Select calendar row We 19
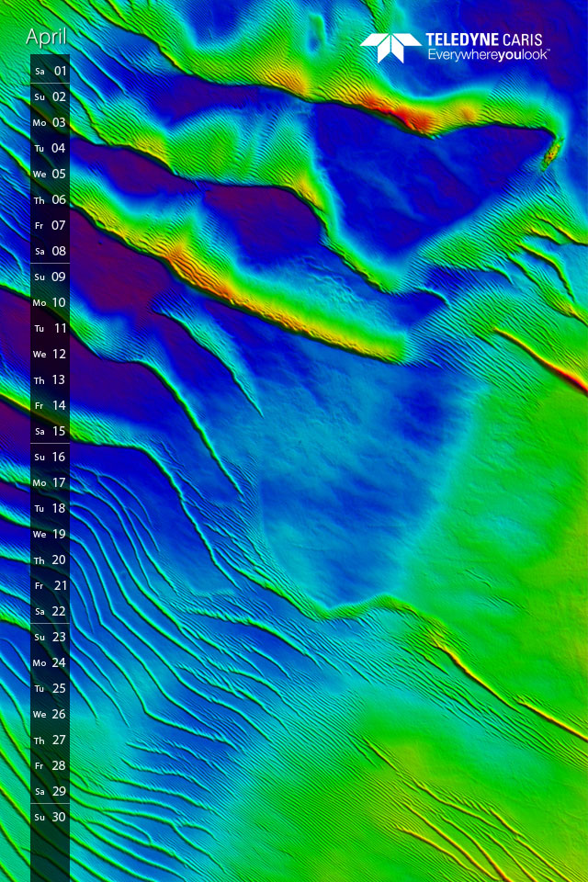 pyautogui.click(x=51, y=535)
